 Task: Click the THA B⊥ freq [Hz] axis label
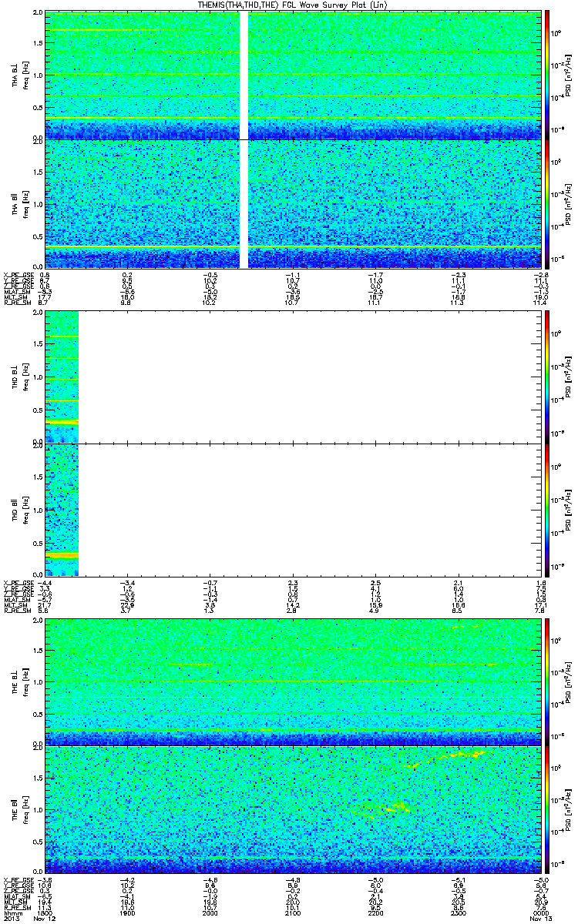(19, 75)
